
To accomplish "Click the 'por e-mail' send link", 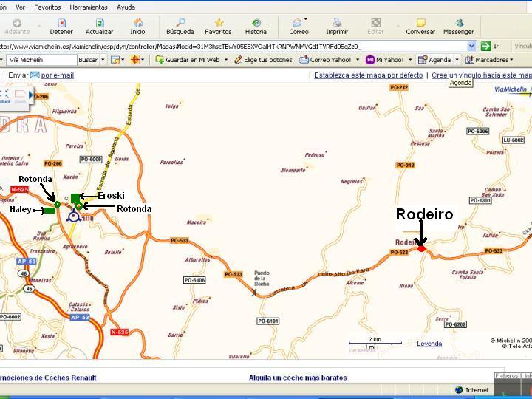I will (57, 75).
